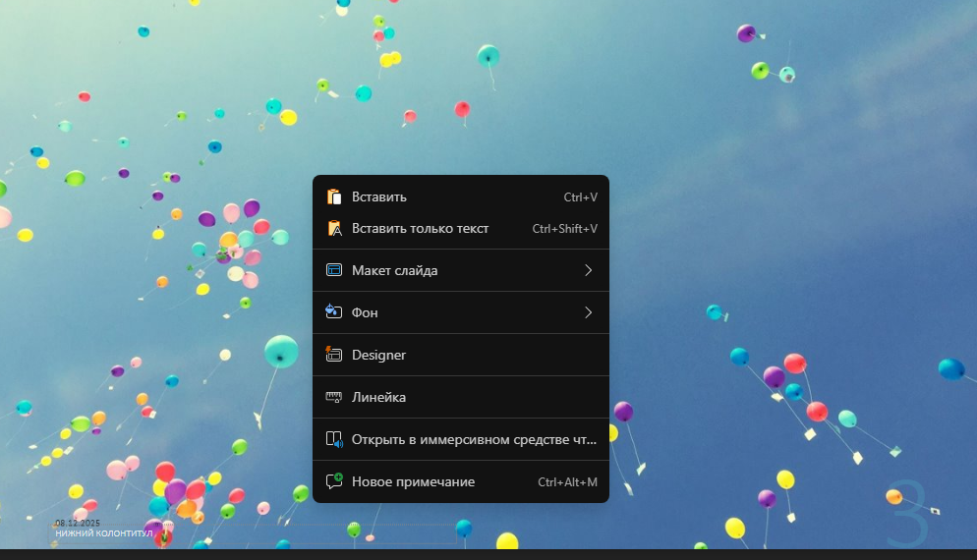Viewport: 977px width, 560px height.
Task: Click the slide layout icon
Action: pyautogui.click(x=334, y=270)
